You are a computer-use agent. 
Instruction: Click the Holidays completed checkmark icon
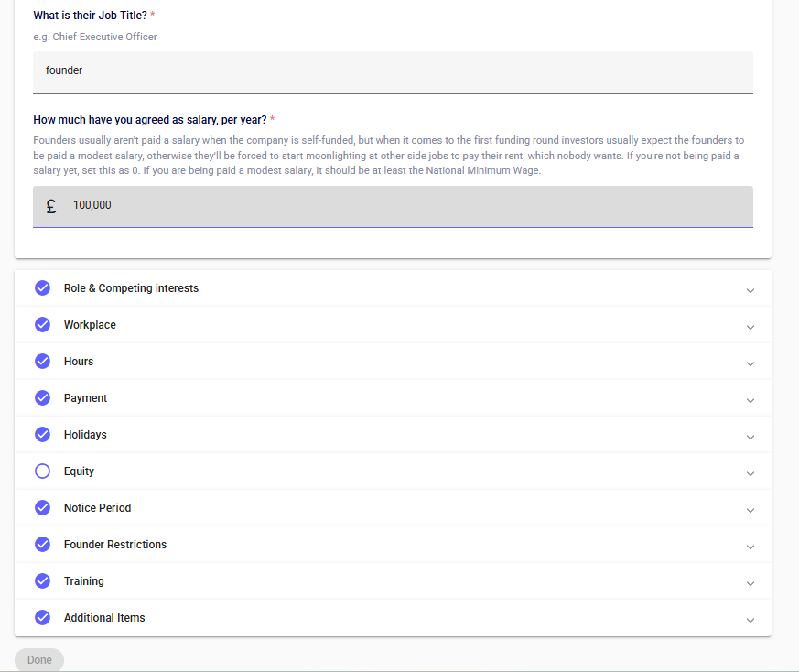pos(42,435)
